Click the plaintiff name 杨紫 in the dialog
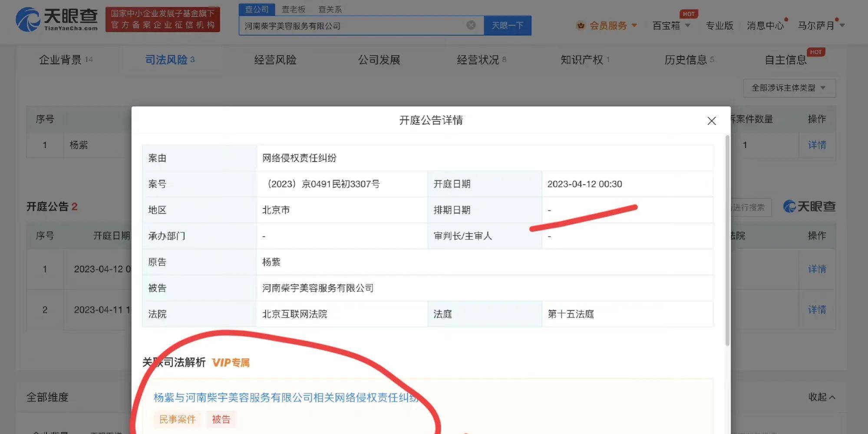The height and width of the screenshot is (434, 868). [271, 262]
